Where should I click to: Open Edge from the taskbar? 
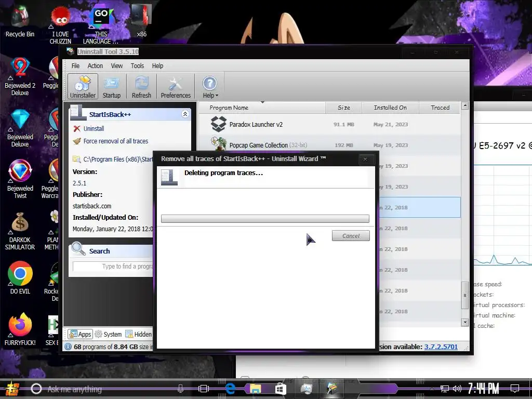click(230, 389)
